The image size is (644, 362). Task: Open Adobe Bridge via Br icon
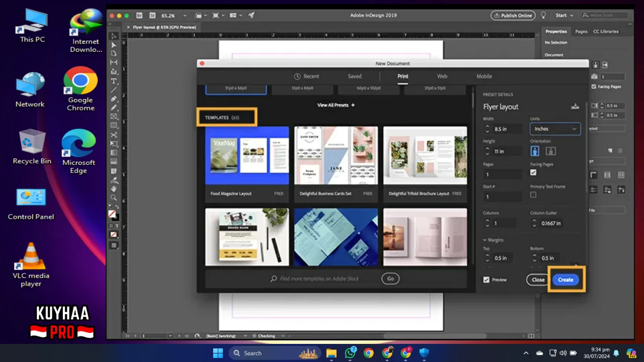tap(139, 16)
